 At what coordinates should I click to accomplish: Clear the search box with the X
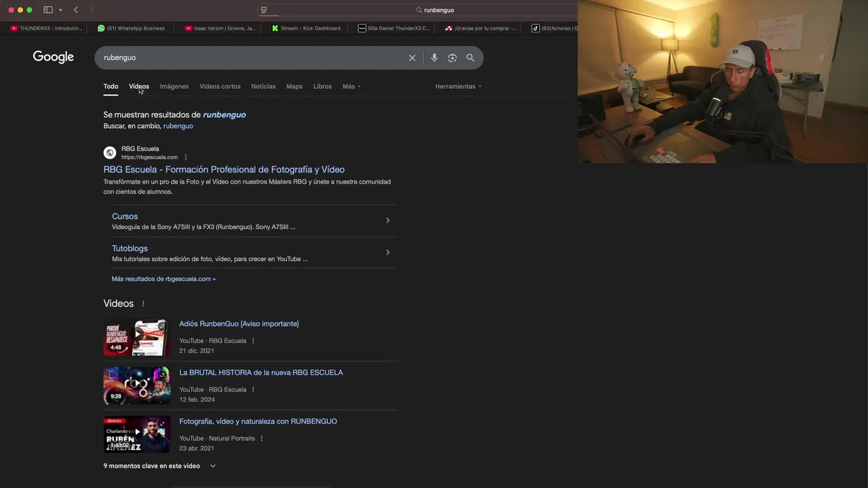point(412,58)
